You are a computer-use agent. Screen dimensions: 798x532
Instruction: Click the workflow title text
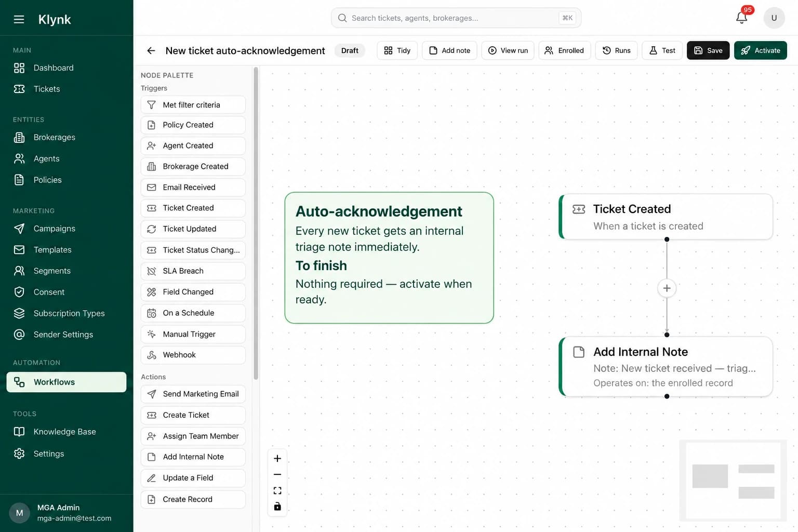(x=245, y=50)
